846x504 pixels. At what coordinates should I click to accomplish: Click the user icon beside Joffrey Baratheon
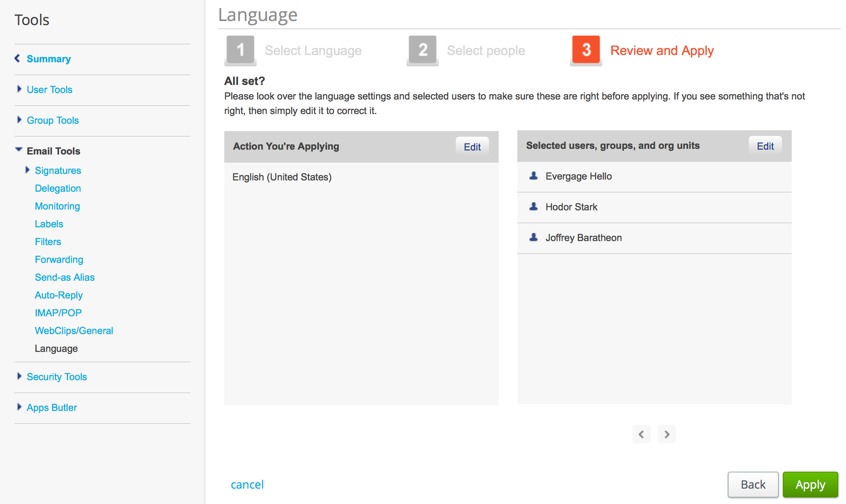click(x=534, y=237)
